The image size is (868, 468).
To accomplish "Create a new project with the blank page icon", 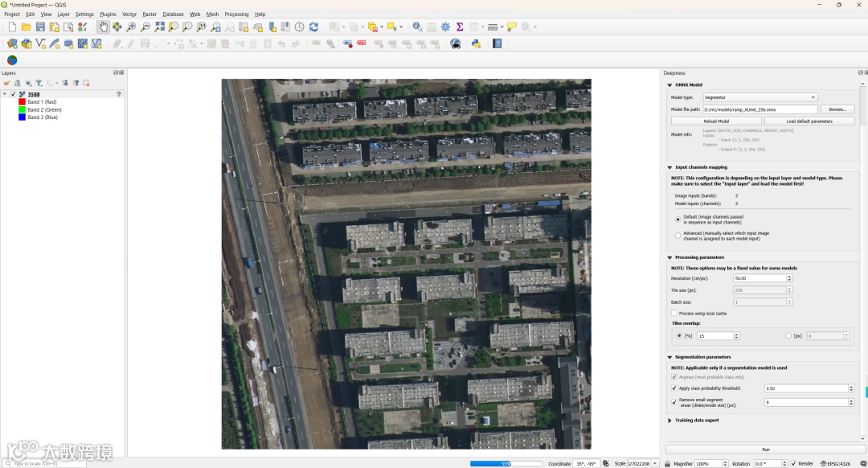I will [x=12, y=27].
